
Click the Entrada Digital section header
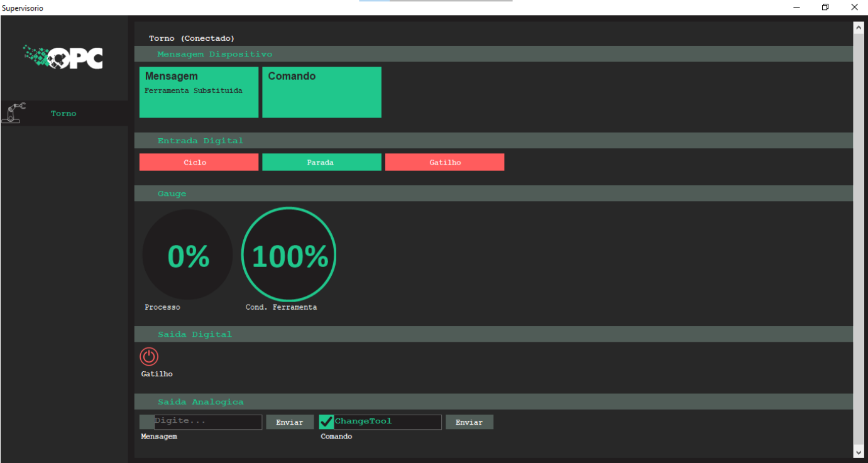(493, 141)
